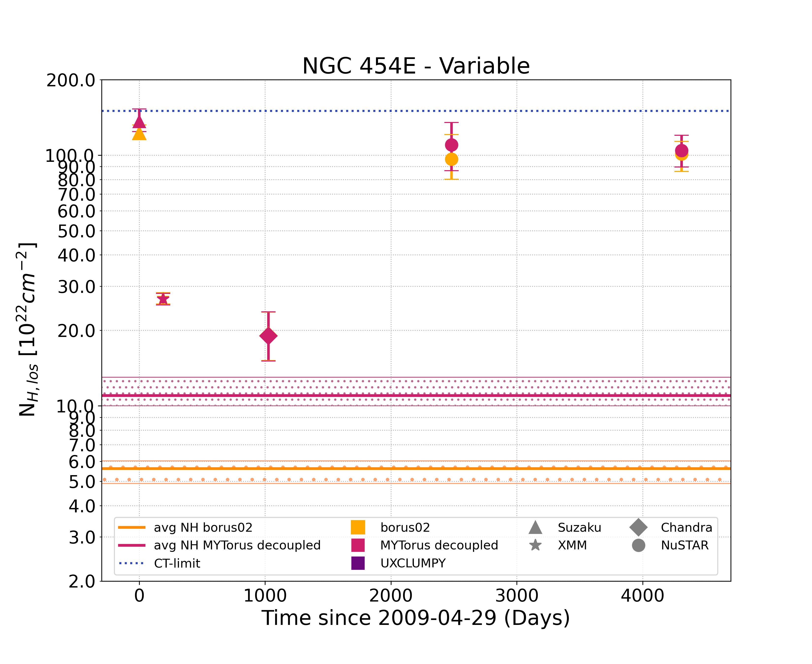Image resolution: width=812 pixels, height=664 pixels.
Task: Click the XMM star data point
Action: click(163, 299)
